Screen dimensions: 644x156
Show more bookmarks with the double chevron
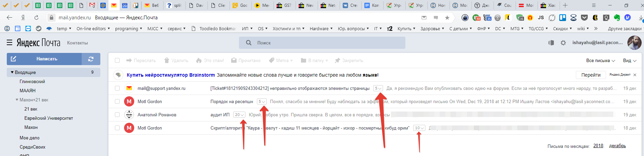point(596,29)
